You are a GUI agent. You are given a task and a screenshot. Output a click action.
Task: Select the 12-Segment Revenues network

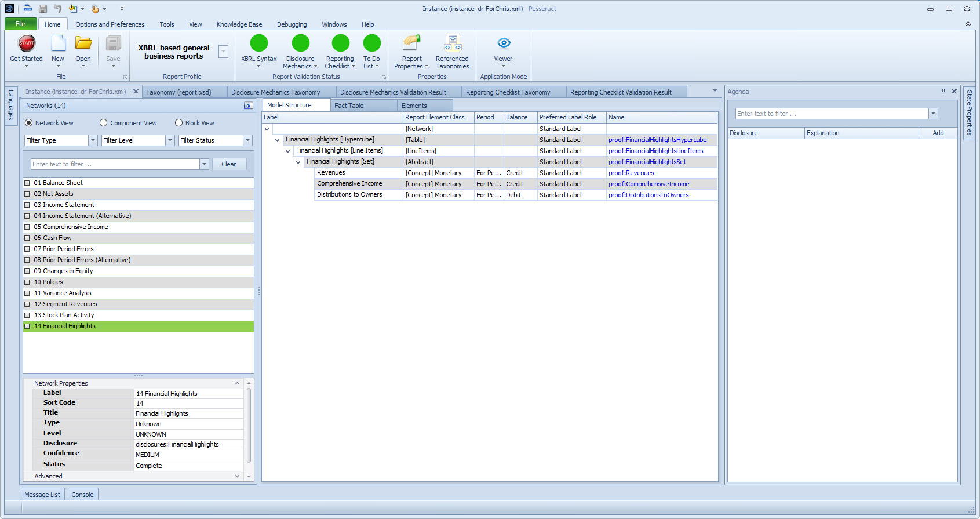pyautogui.click(x=139, y=304)
